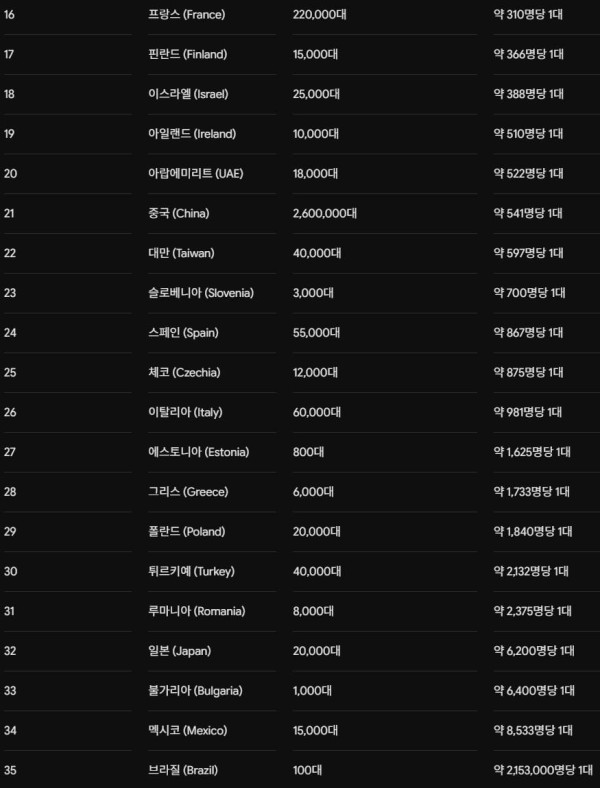Select the 핀란드 (Finland) row name

coord(187,54)
